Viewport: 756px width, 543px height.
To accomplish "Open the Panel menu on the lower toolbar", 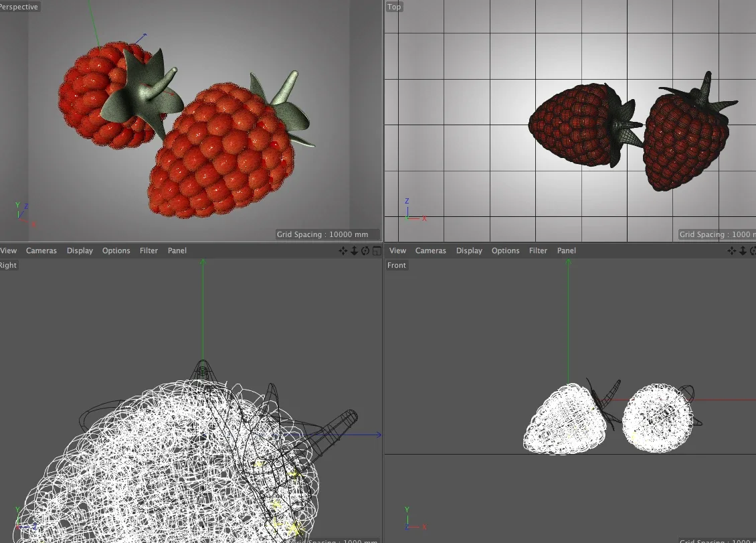I will click(x=566, y=250).
